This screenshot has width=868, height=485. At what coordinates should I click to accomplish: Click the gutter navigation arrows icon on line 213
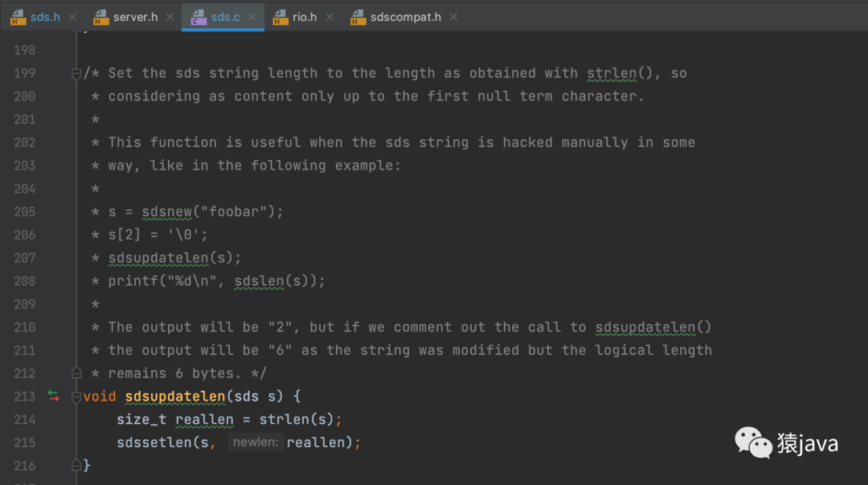53,396
